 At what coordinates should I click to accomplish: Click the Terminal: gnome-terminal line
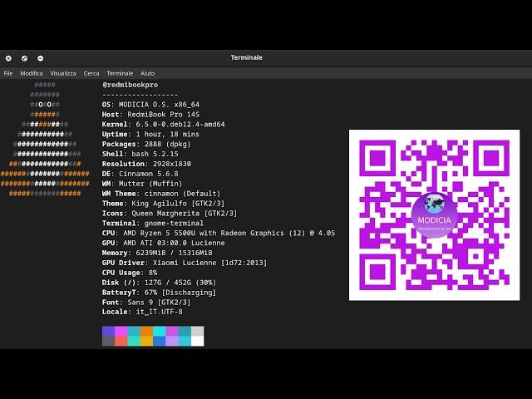[x=153, y=224]
